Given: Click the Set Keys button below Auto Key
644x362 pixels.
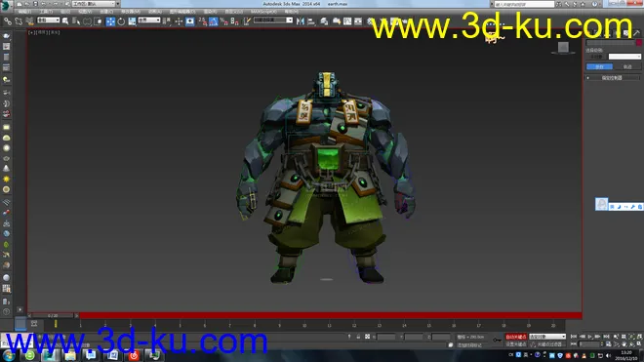Looking at the screenshot, I should (516, 344).
